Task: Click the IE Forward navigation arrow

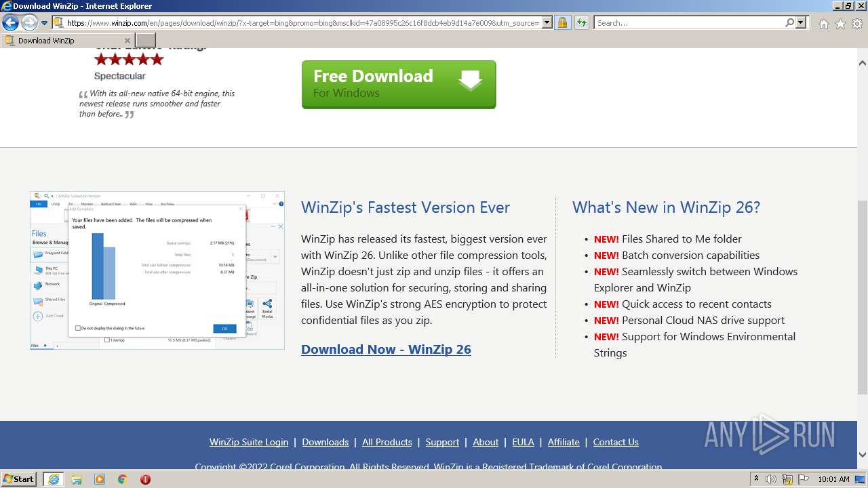Action: [29, 23]
